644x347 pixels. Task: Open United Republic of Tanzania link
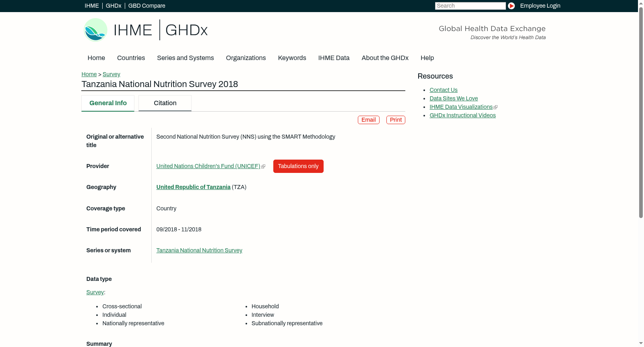193,187
